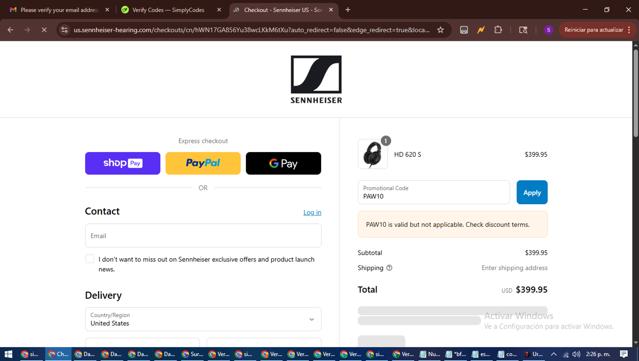The image size is (639, 361).
Task: Close the Checkout Sennheiser tab
Action: pyautogui.click(x=331, y=10)
